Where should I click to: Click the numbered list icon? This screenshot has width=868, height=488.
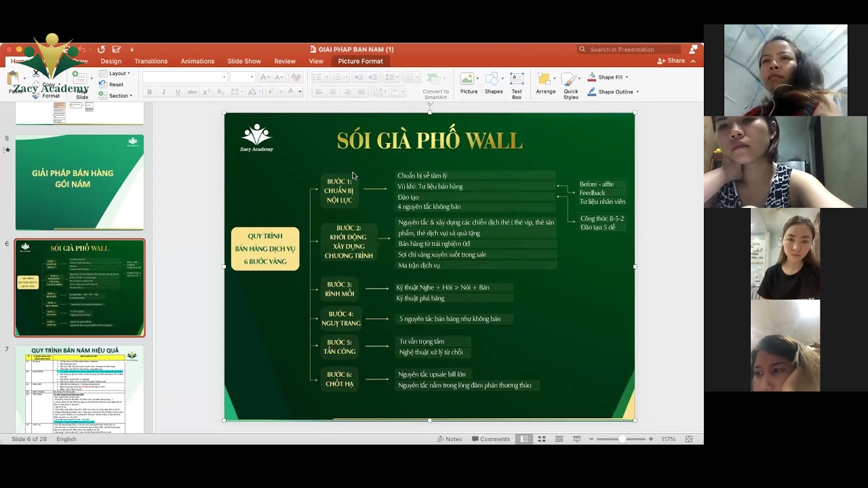(x=338, y=77)
